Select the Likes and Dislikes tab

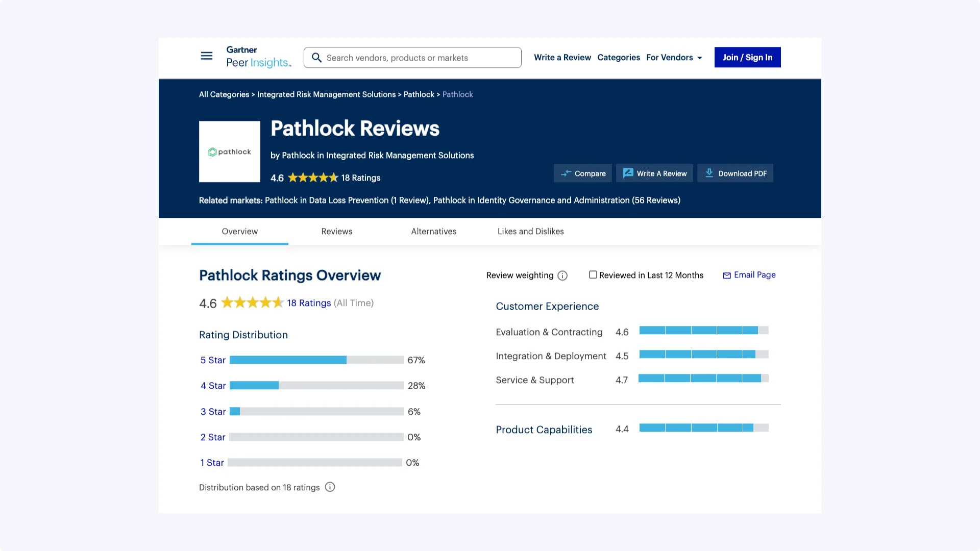pos(530,232)
